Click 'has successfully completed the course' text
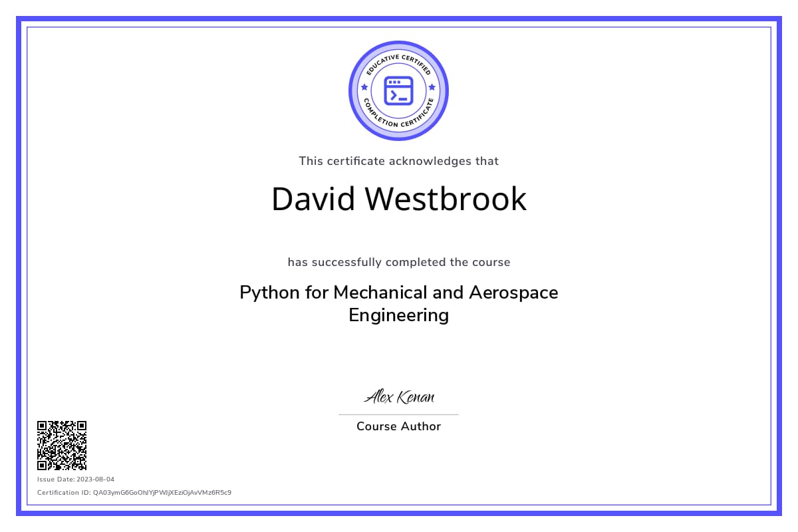 pos(399,262)
